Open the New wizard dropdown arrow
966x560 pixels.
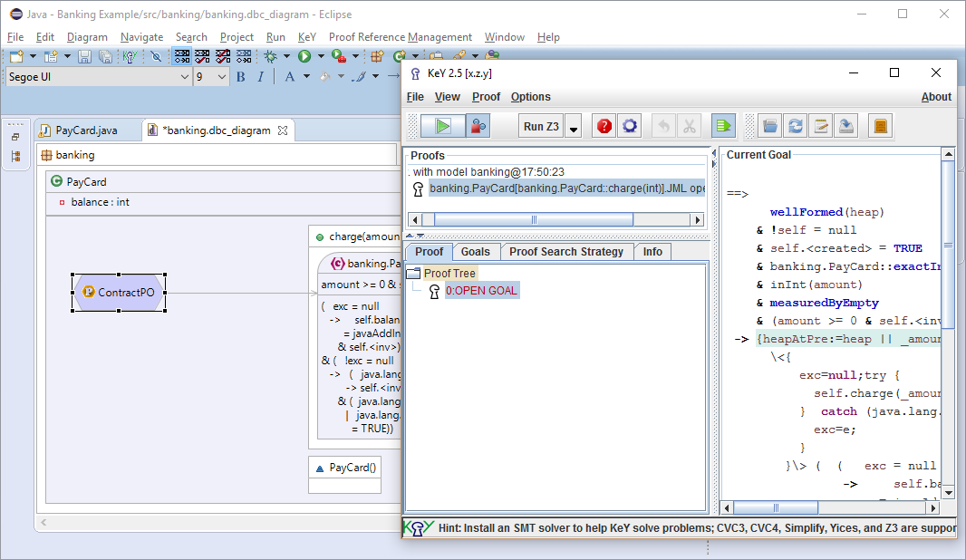coord(33,57)
